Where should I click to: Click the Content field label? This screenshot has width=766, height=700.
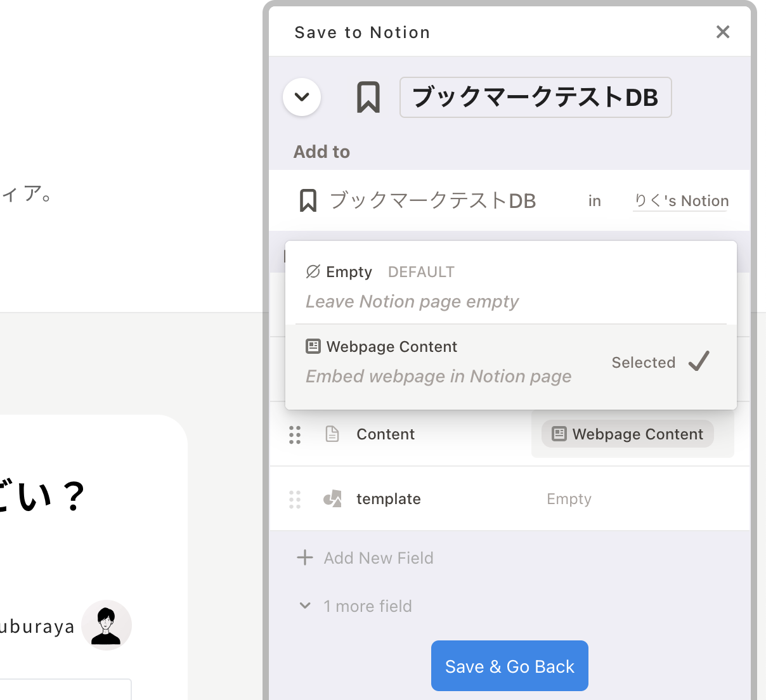point(386,434)
